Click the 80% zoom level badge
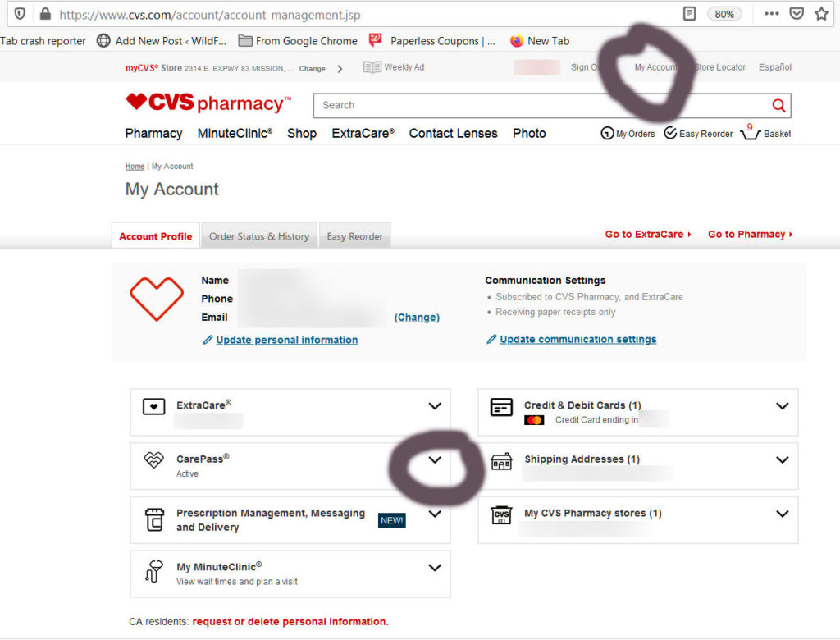The height and width of the screenshot is (640, 840). (724, 14)
